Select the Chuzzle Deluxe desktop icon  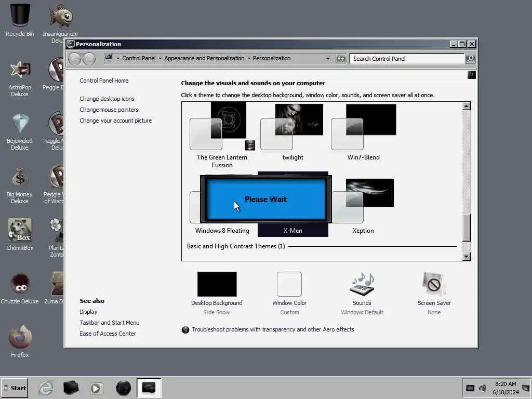pos(20,288)
